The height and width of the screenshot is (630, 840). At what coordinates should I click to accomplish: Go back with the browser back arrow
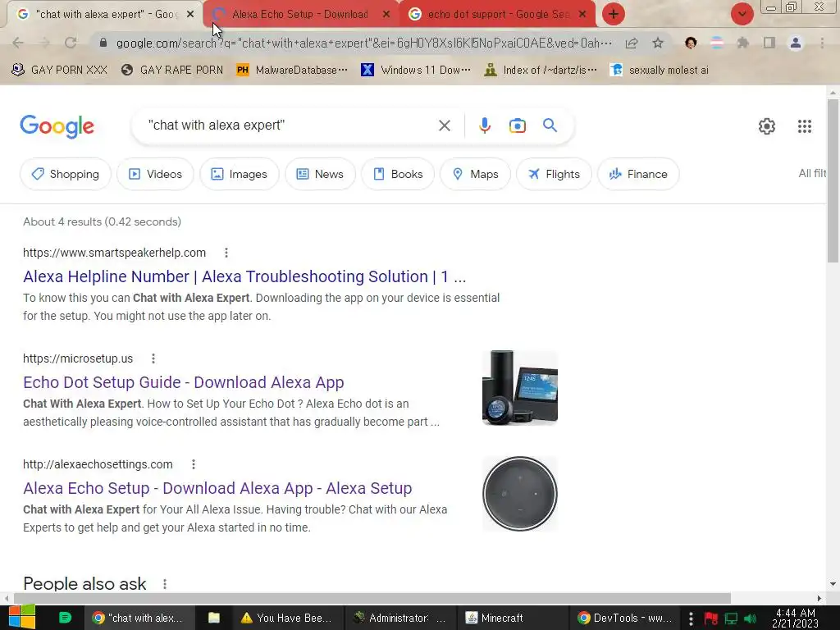click(18, 43)
